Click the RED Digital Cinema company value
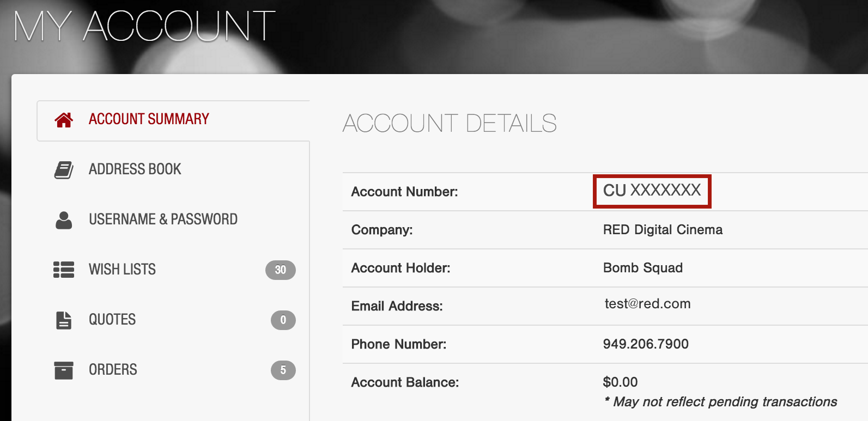Viewport: 868px width, 421px height. pos(663,230)
